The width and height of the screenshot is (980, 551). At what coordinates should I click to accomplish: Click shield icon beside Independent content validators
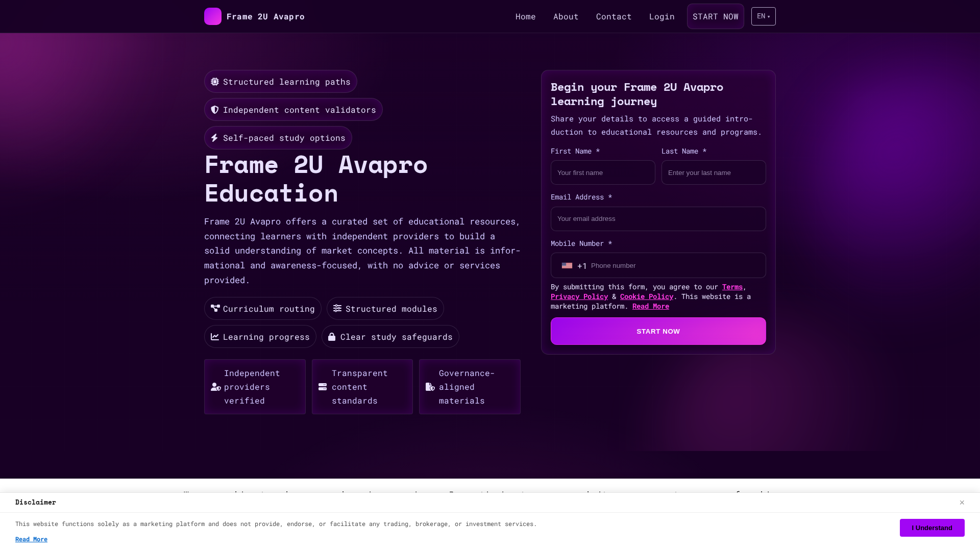[215, 110]
